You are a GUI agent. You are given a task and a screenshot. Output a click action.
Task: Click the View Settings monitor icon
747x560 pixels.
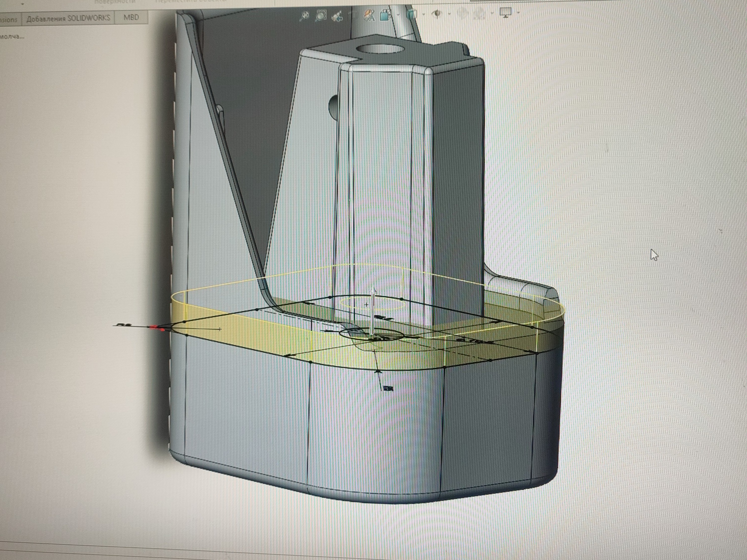505,12
